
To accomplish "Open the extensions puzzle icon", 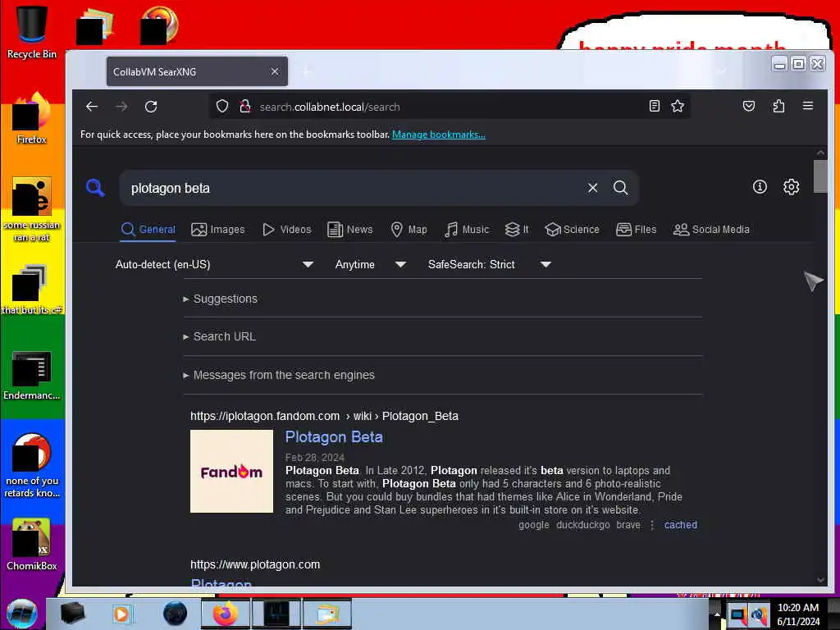I will point(778,106).
